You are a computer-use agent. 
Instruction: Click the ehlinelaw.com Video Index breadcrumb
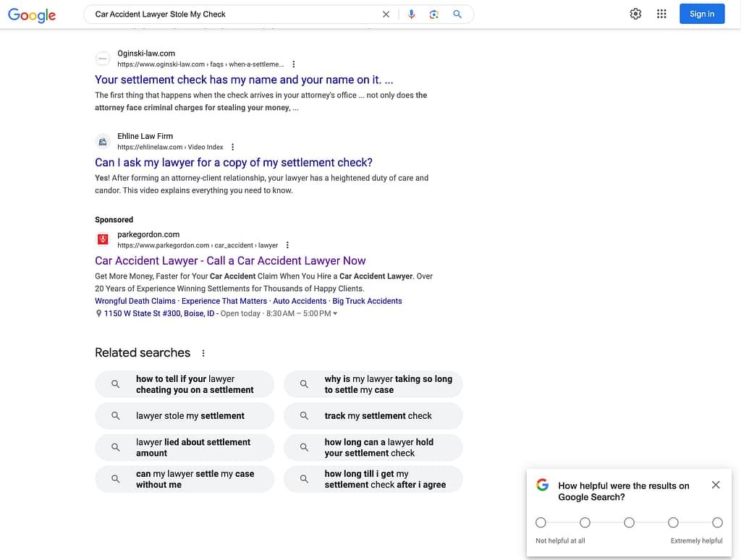(170, 147)
